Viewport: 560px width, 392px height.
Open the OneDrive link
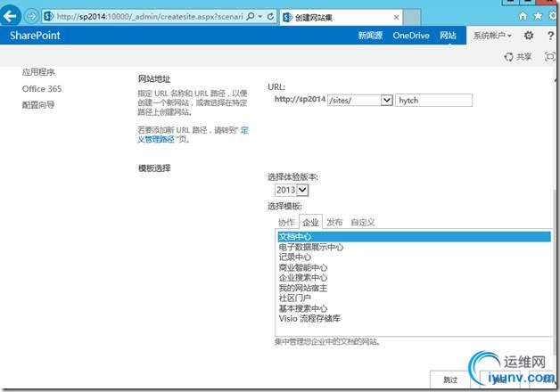[x=411, y=36]
